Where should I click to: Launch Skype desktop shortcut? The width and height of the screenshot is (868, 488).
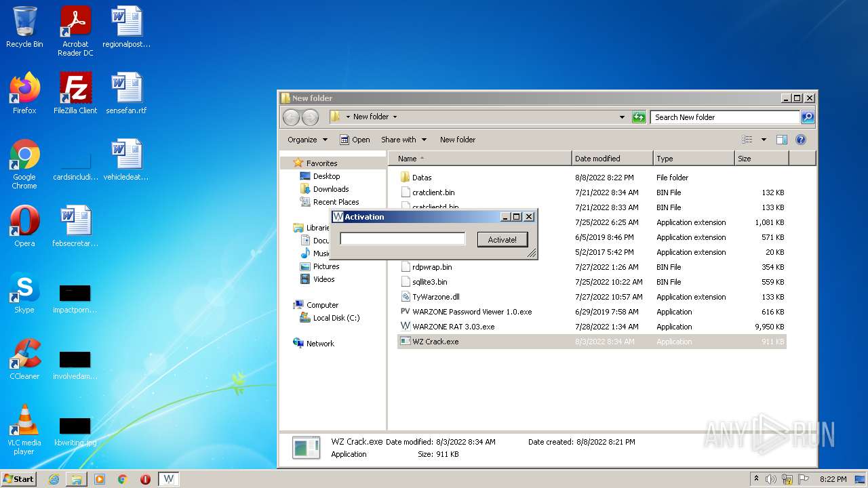[x=24, y=293]
